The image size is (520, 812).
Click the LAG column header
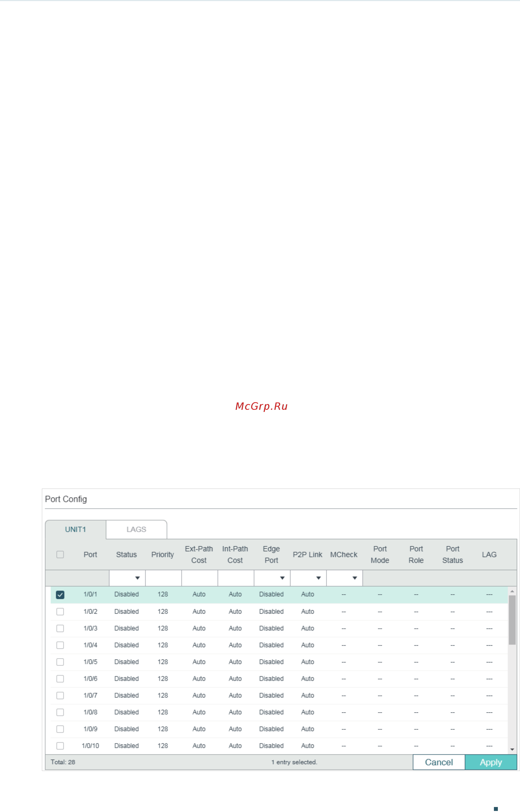click(x=489, y=555)
